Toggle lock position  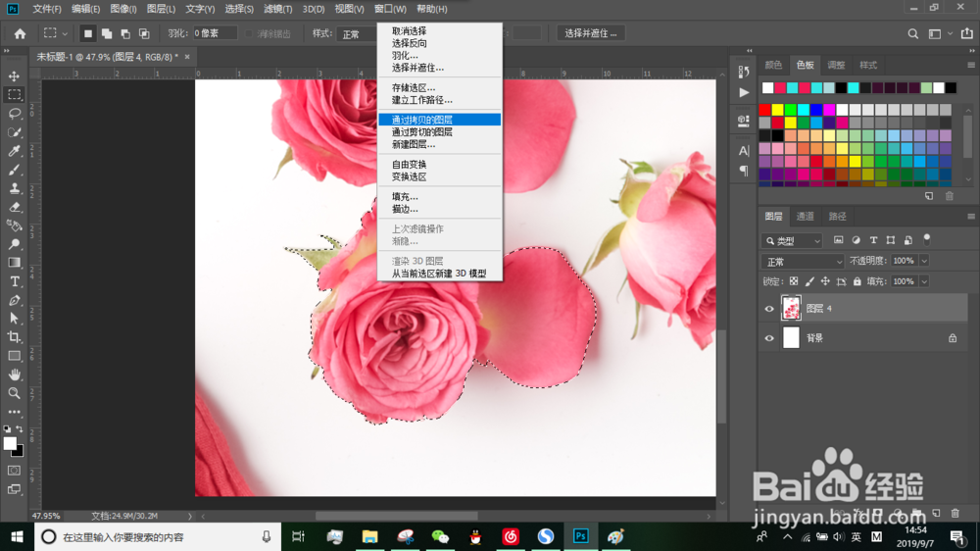click(825, 281)
